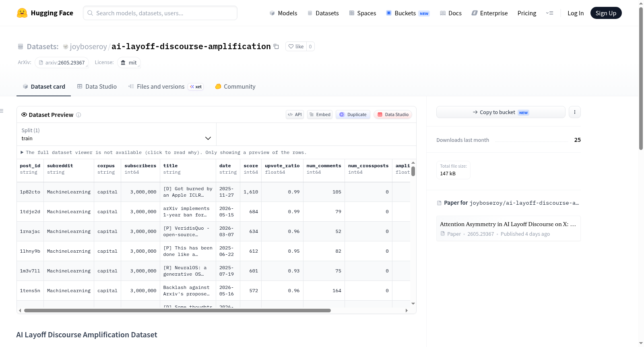This screenshot has height=347, width=644.
Task: Expand the full dataset viewer notice
Action: [163, 152]
